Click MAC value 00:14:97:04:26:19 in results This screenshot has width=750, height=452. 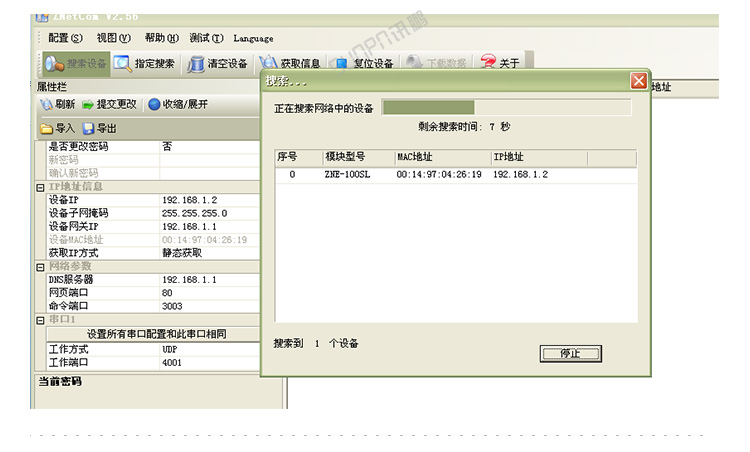click(x=439, y=175)
